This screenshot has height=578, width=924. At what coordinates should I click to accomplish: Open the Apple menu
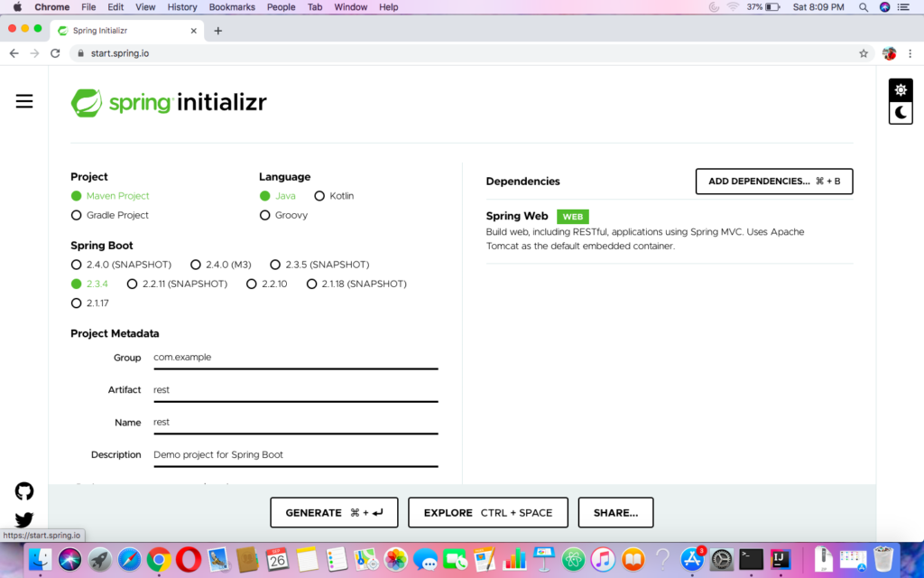[17, 7]
